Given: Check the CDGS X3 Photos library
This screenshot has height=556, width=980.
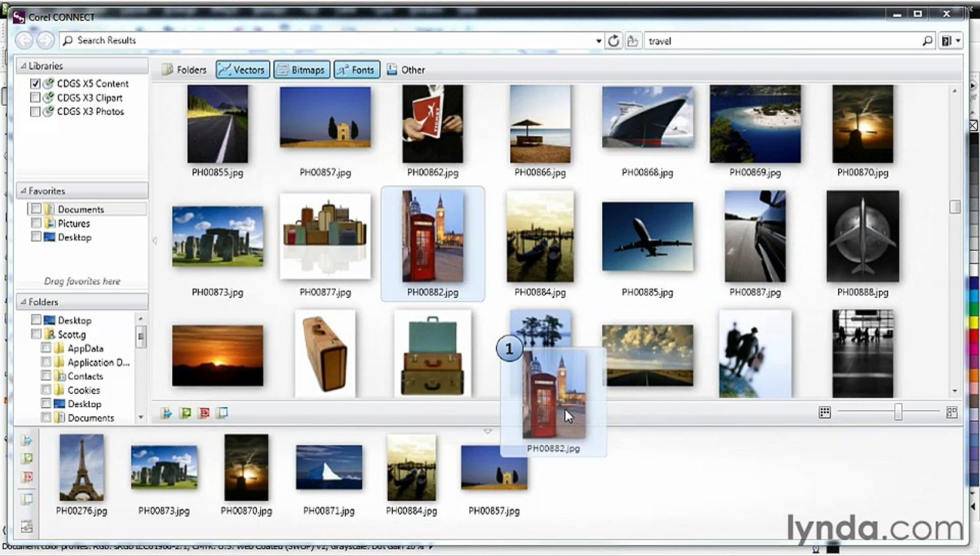Looking at the screenshot, I should tap(35, 112).
